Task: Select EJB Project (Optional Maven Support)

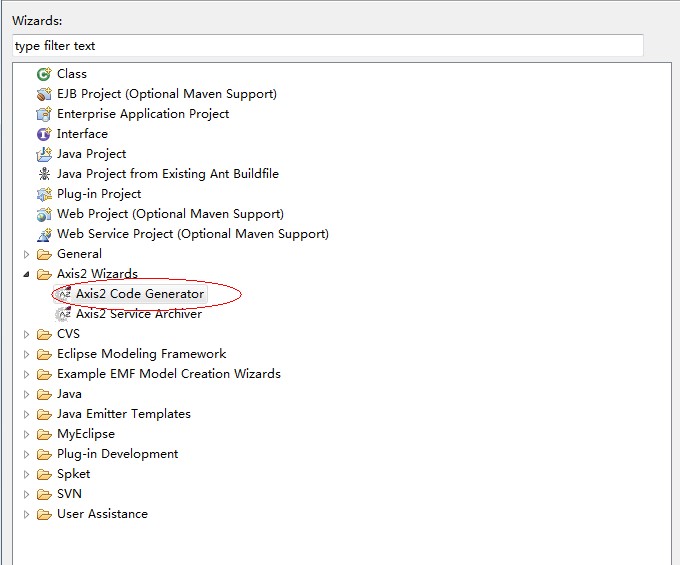Action: [167, 94]
